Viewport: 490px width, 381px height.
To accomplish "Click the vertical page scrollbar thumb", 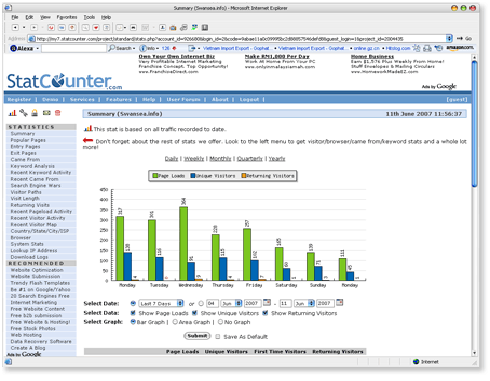I will coord(474,124).
